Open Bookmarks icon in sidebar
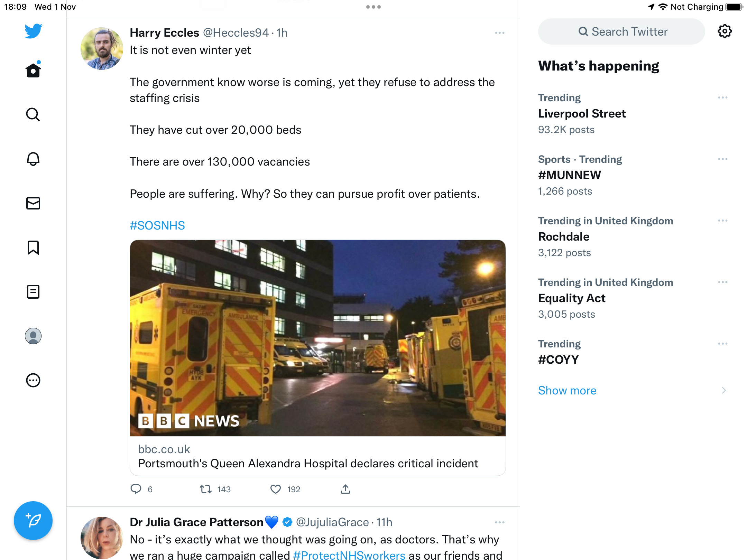 [x=33, y=248]
